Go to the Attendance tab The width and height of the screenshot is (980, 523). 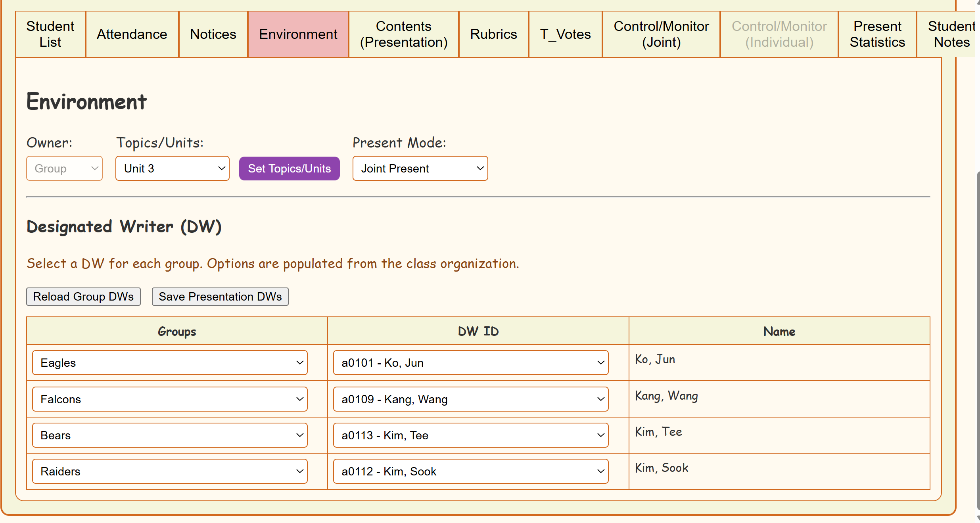point(132,34)
